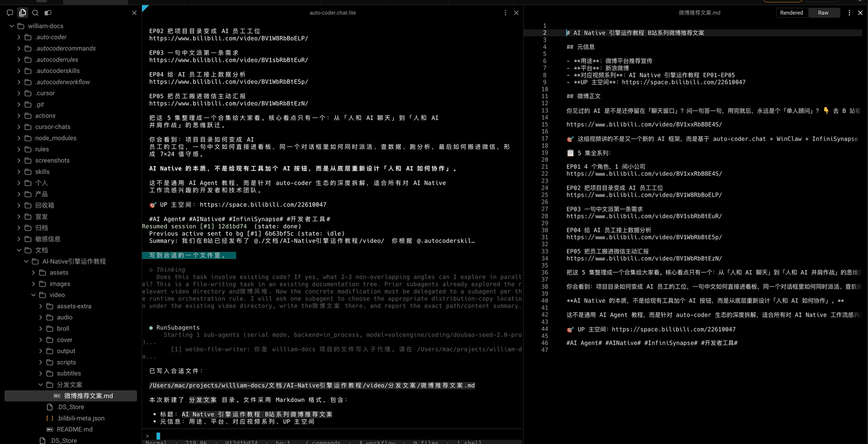Close the auto-coder.chat.lite panel
This screenshot has height=444, width=868.
point(516,13)
